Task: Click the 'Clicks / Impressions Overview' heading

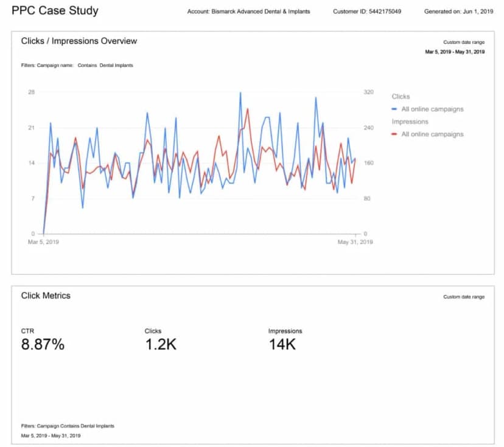Action: coord(79,41)
